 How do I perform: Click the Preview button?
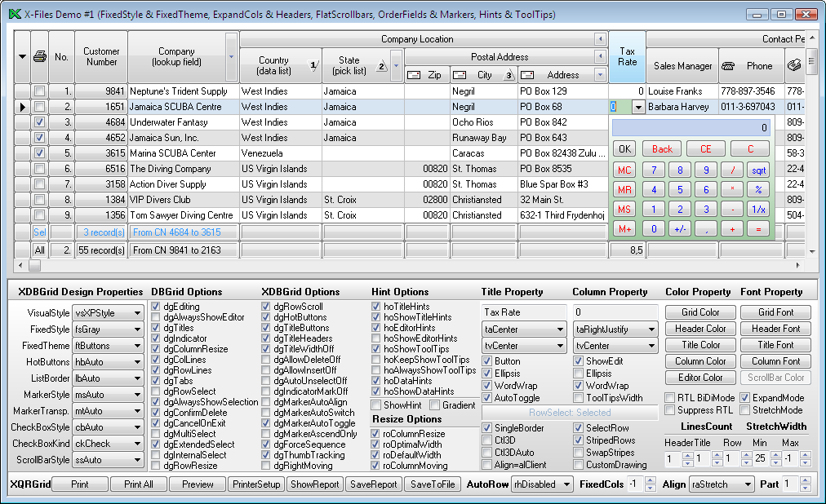point(198,484)
